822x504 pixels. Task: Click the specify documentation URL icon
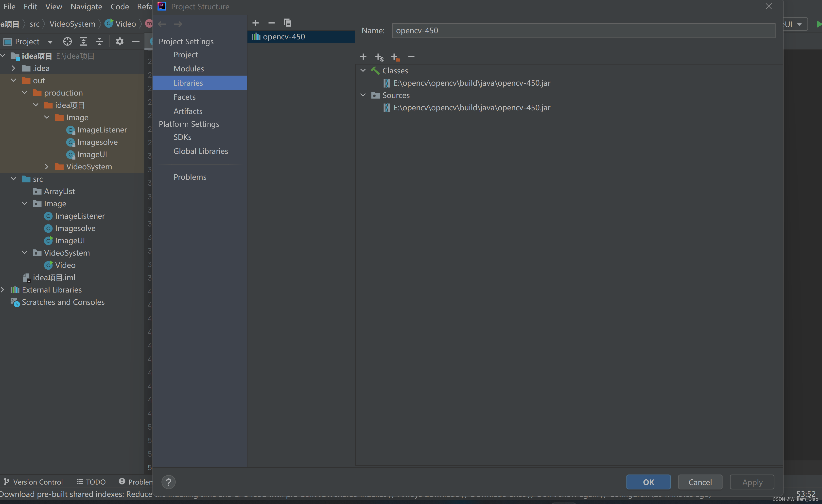[x=379, y=57]
